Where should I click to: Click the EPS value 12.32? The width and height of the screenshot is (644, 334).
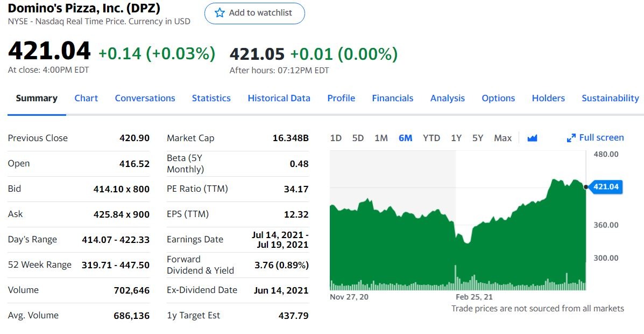296,214
